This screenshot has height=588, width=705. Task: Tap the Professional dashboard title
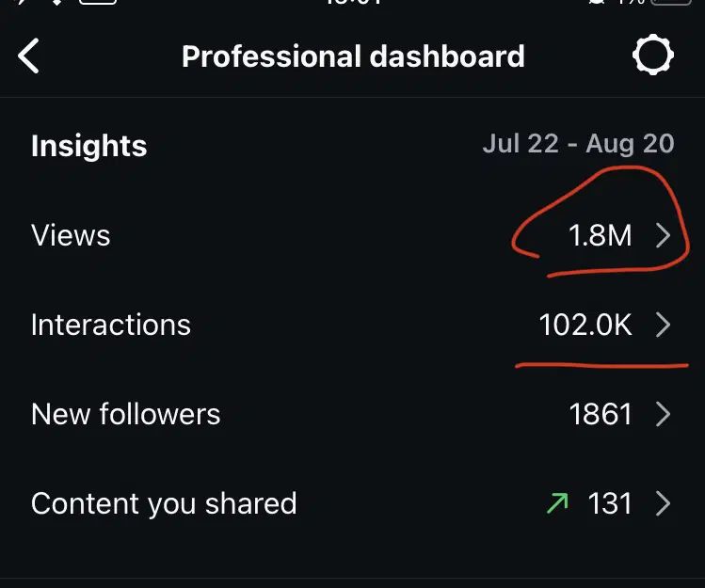pyautogui.click(x=353, y=56)
